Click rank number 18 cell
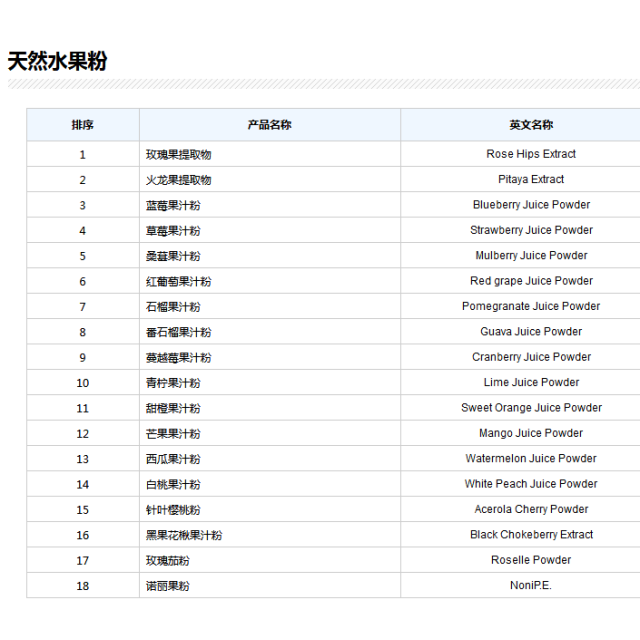640x640 pixels. (83, 586)
